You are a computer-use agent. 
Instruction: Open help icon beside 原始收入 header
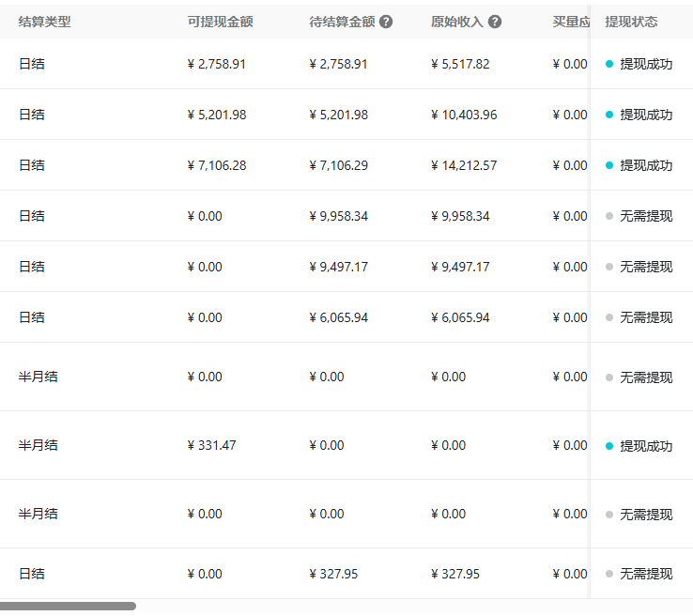[x=495, y=22]
